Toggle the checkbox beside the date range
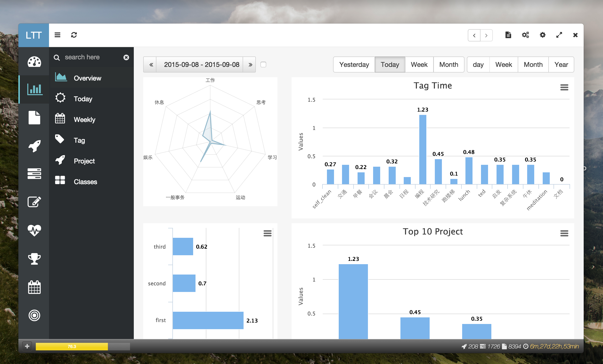This screenshot has width=603, height=364. [x=263, y=65]
